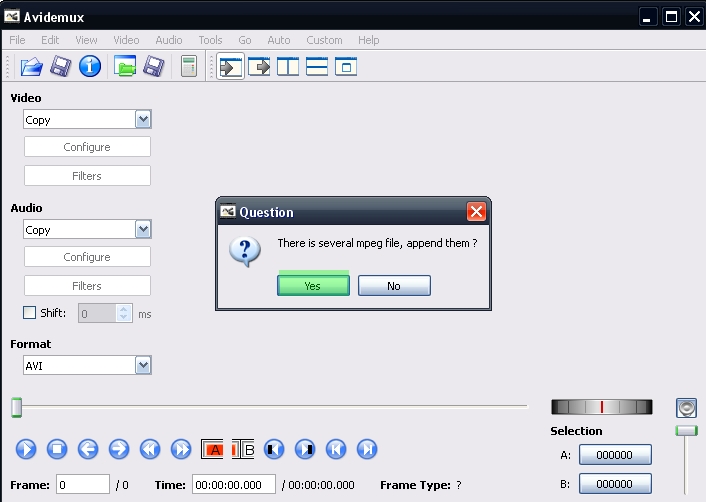Open the Video codec Copy dropdown

click(x=87, y=119)
